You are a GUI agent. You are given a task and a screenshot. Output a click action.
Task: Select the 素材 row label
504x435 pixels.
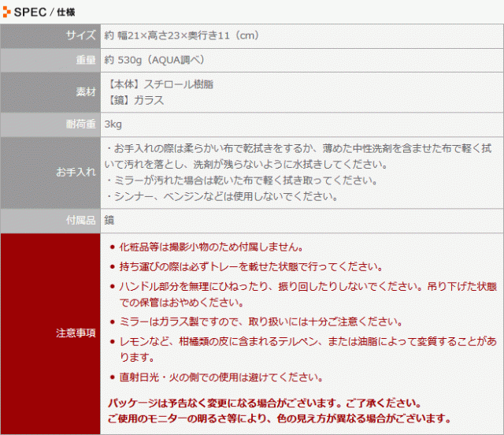click(x=85, y=92)
